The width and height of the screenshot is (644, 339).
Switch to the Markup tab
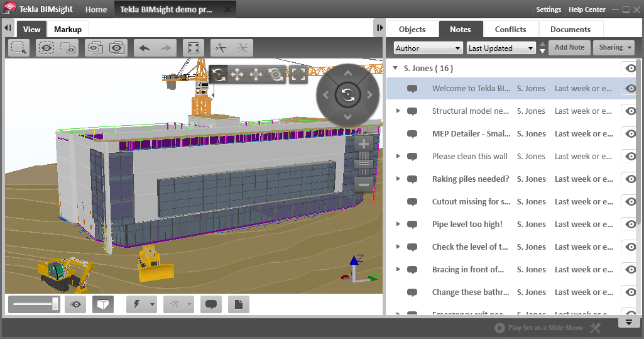point(68,29)
